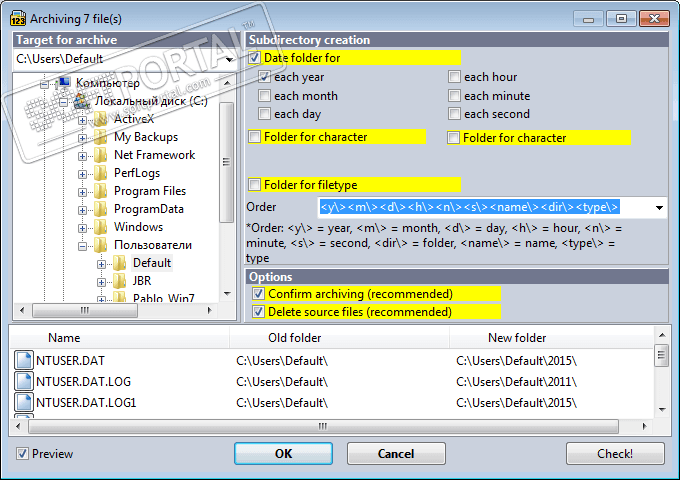Click the folder tree horizontal scrollbar thumb

[x=85, y=310]
